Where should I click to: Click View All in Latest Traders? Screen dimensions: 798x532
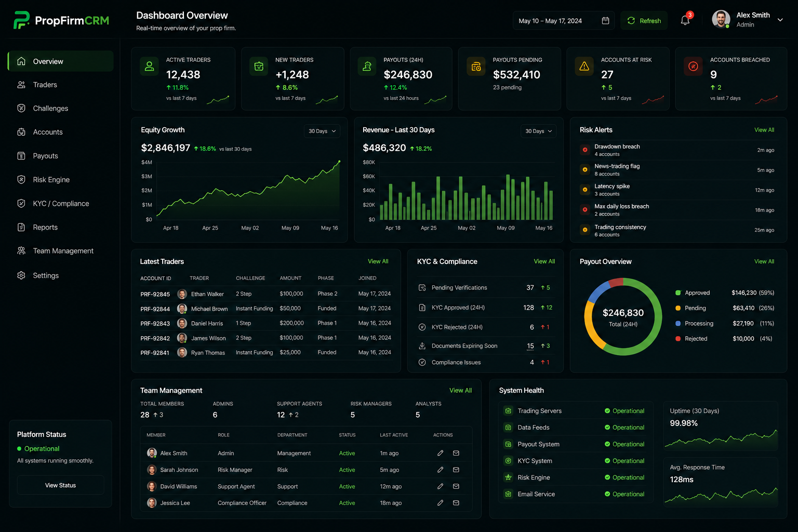coord(378,261)
